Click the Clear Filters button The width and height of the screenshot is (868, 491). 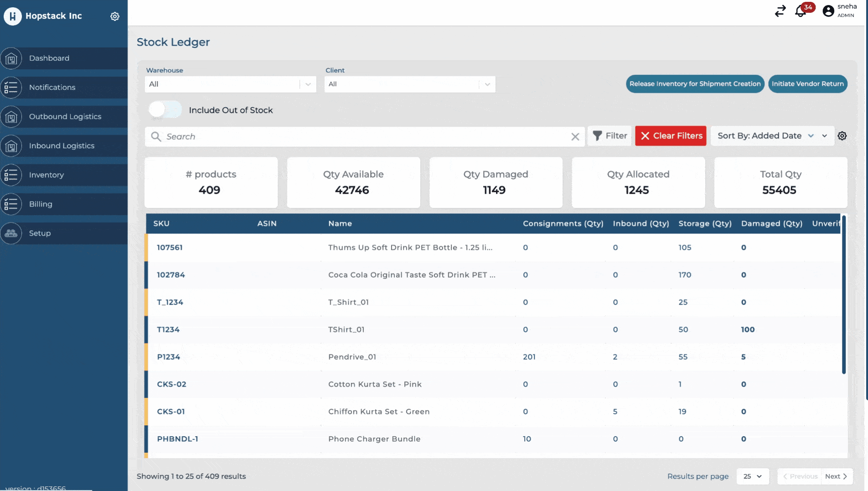click(x=671, y=136)
